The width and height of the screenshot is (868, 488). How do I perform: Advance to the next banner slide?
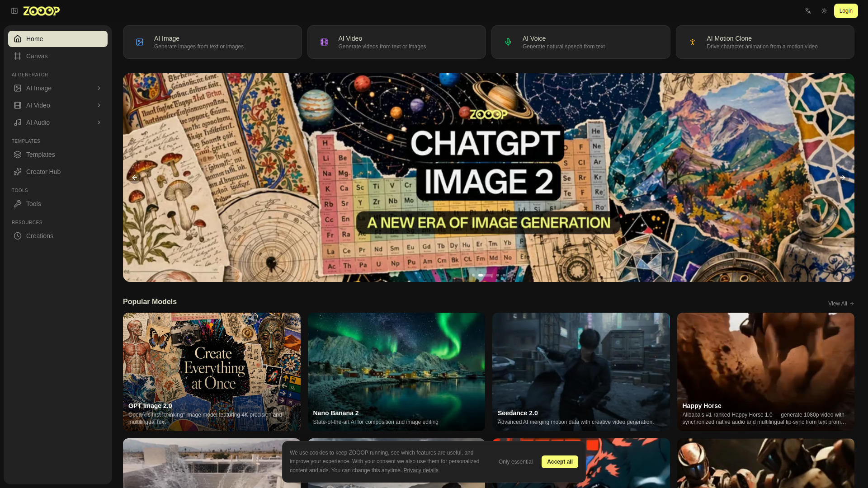click(842, 178)
